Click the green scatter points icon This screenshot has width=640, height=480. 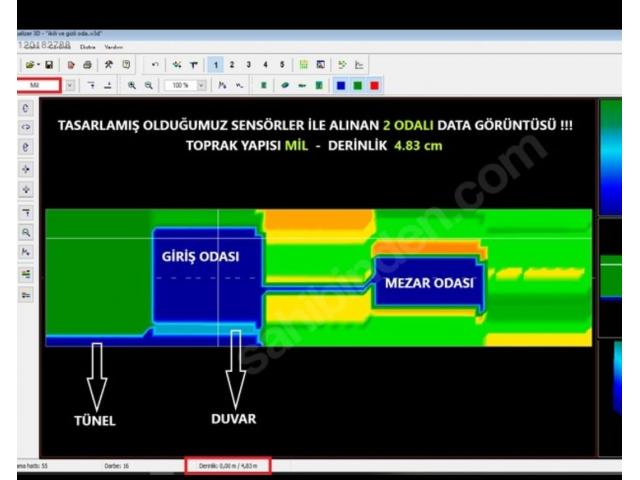[x=342, y=64]
